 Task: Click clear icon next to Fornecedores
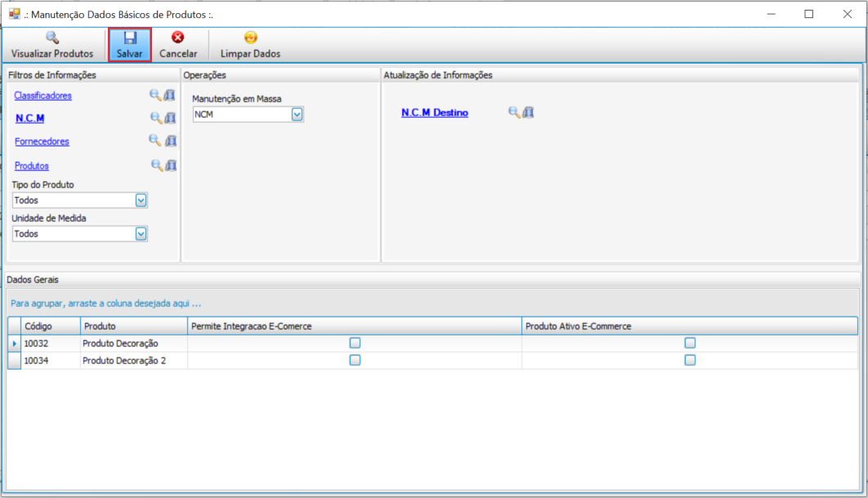click(171, 141)
